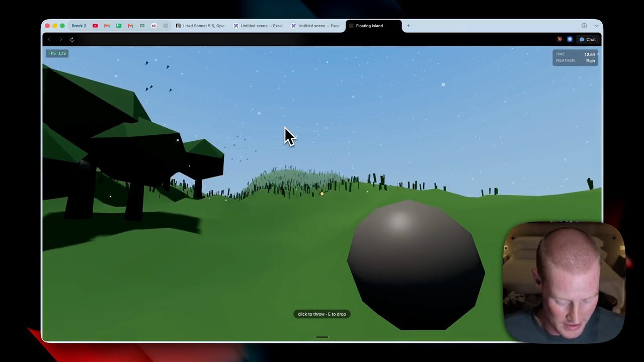Open the first Gmail pinned tab
The width and height of the screenshot is (644, 362).
tap(107, 26)
